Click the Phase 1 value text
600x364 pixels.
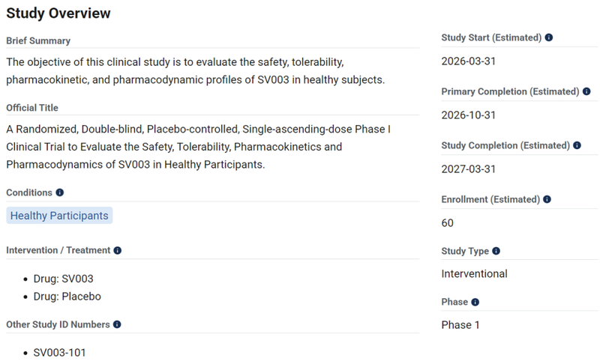tap(460, 325)
